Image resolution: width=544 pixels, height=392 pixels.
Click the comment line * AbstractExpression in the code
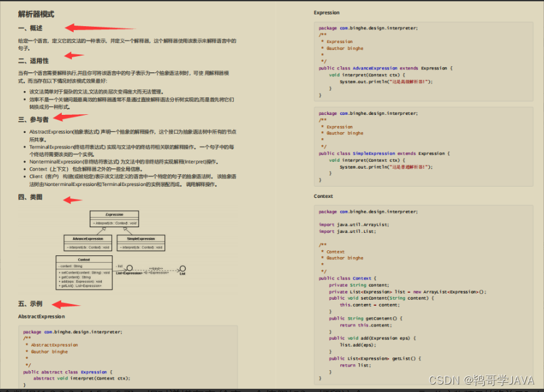pyautogui.click(x=52, y=345)
